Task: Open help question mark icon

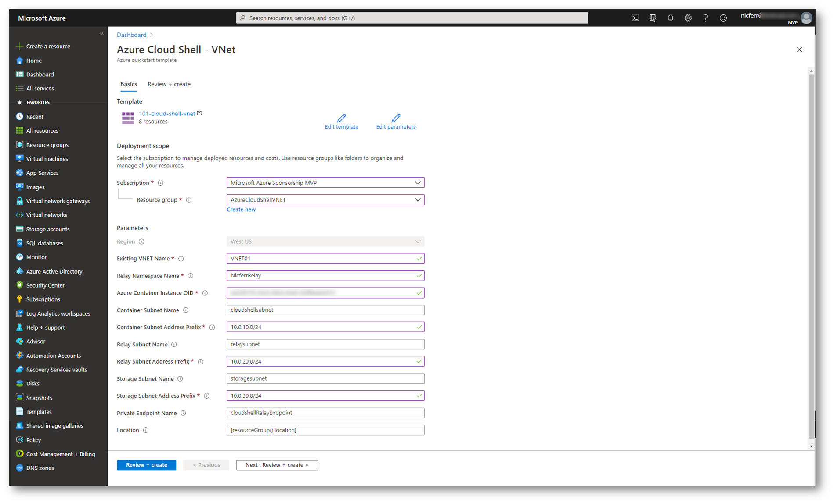Action: (x=705, y=18)
